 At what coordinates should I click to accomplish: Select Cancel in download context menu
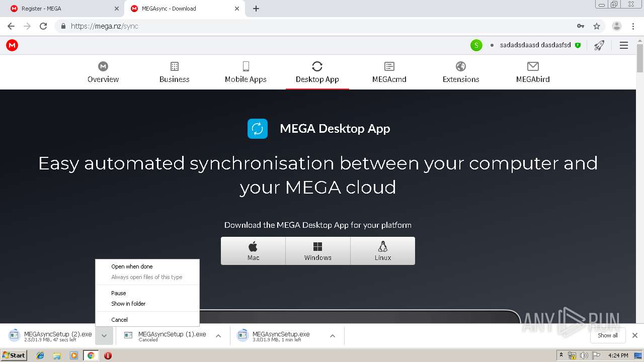(147, 320)
